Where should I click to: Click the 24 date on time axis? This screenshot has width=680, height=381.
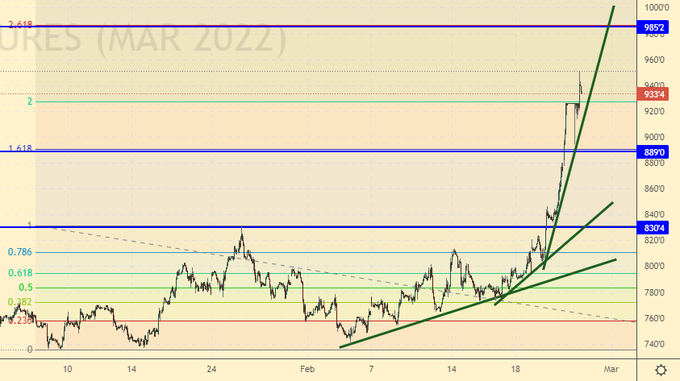click(x=211, y=369)
